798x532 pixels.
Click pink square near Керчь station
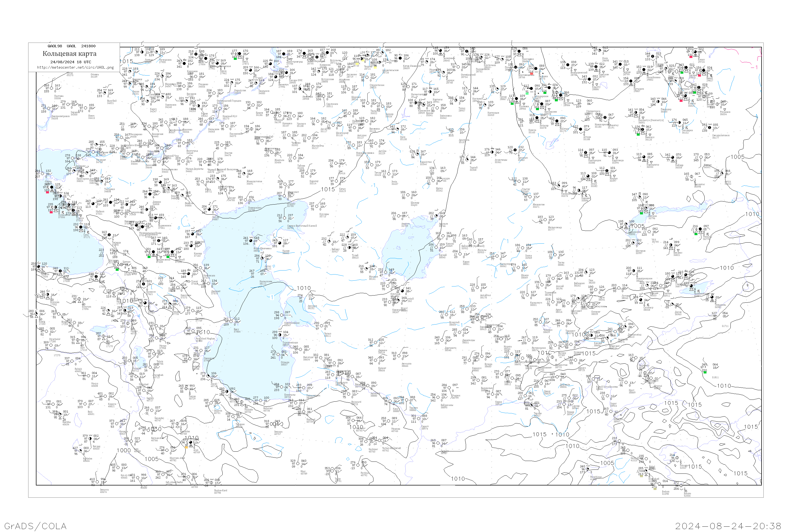[x=48, y=192]
